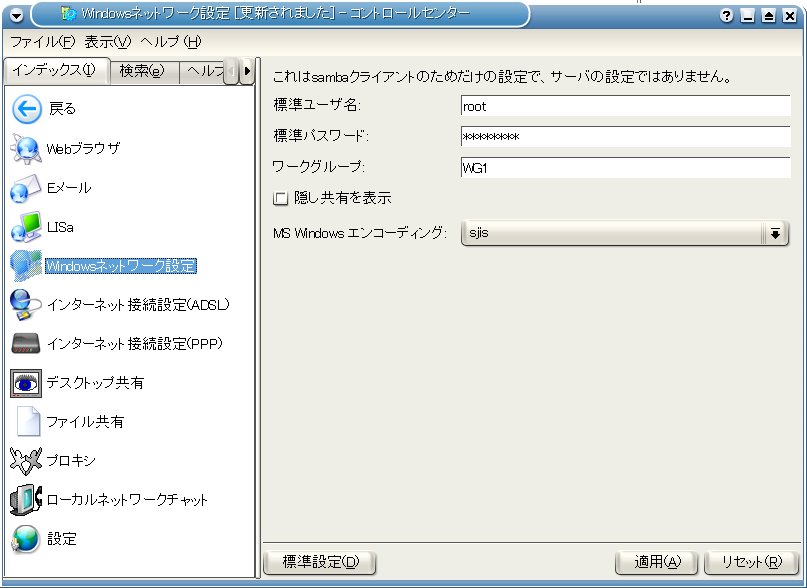Open インターネット接続設定(ADSL) icon

26,305
